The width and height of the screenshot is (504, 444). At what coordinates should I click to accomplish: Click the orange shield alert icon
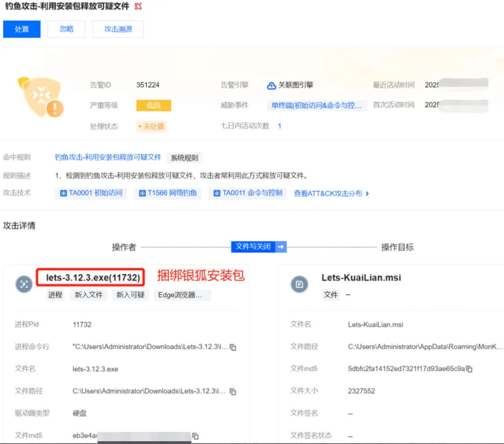(x=40, y=97)
